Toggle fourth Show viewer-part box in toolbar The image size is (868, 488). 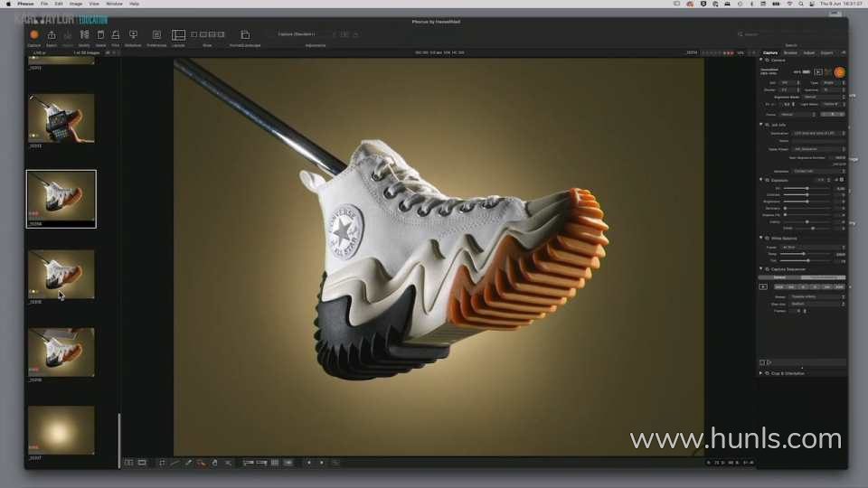point(221,34)
